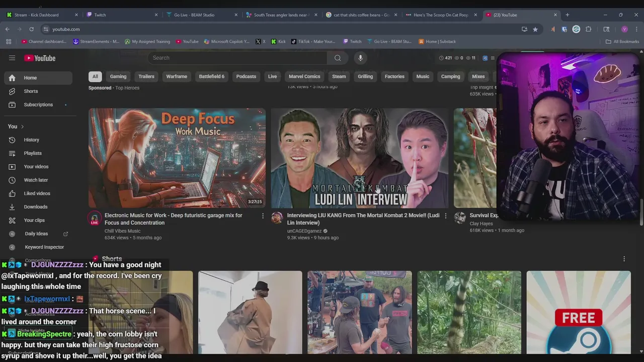
Task: Open the Chill Vibes Music channel link
Action: coord(122,231)
